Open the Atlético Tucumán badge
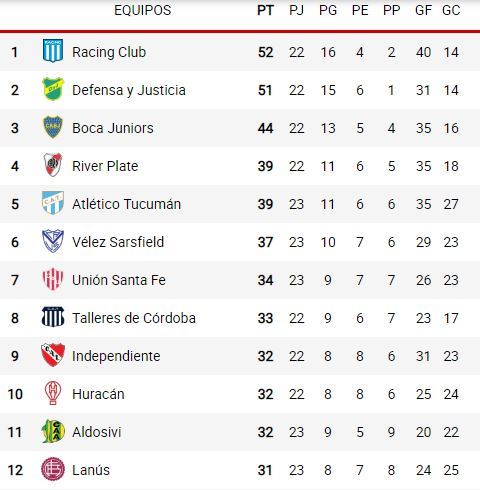Image resolution: width=480 pixels, height=490 pixels. tap(53, 203)
